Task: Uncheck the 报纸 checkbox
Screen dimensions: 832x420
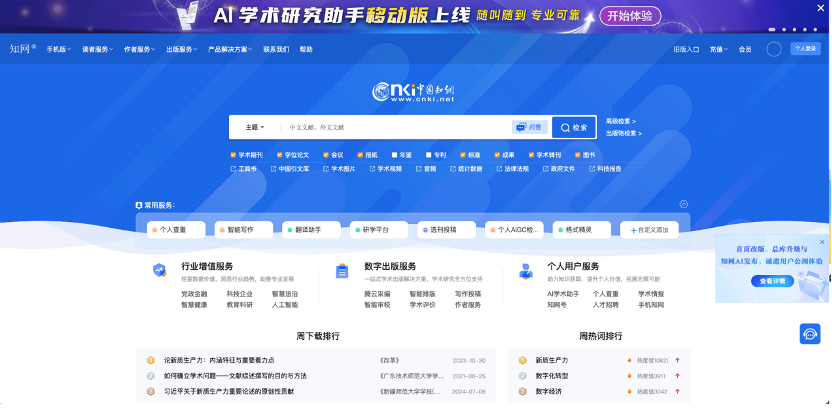Action: pyautogui.click(x=360, y=155)
